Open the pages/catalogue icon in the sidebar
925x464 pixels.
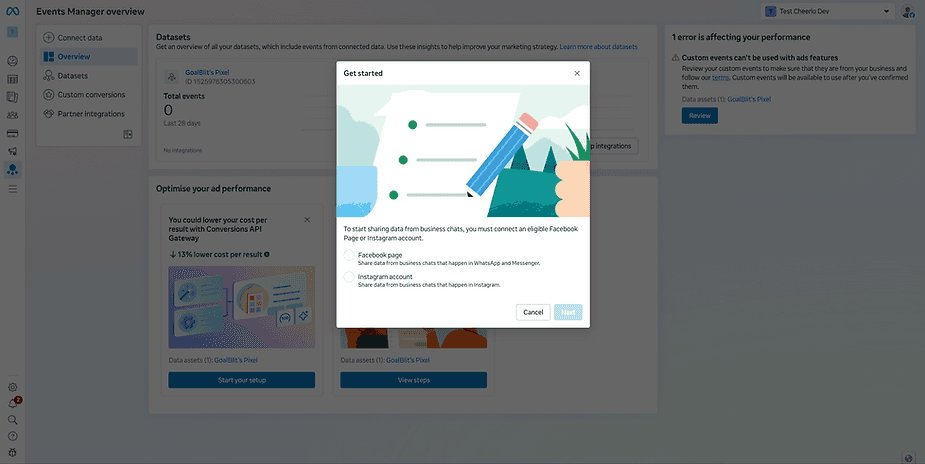point(12,97)
